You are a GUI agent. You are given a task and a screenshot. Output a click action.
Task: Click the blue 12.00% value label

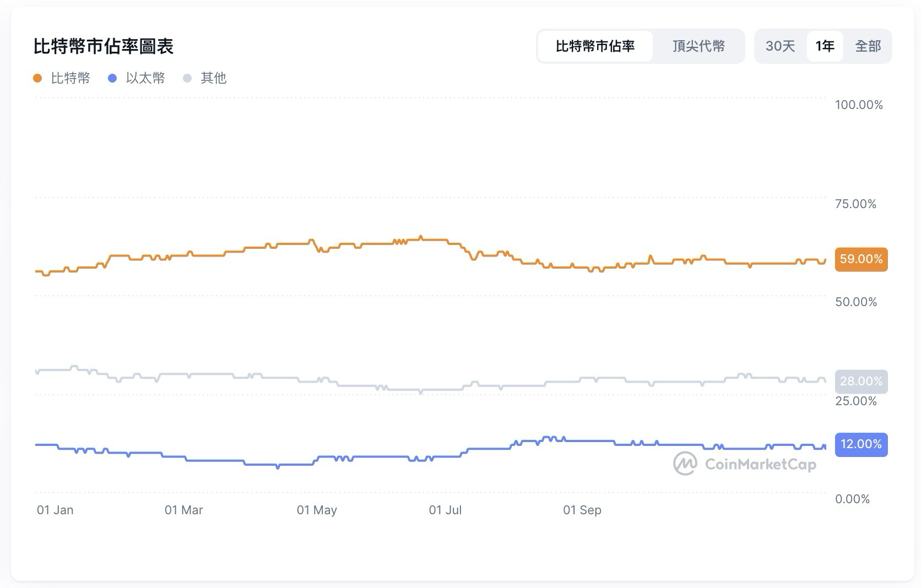[x=861, y=444]
